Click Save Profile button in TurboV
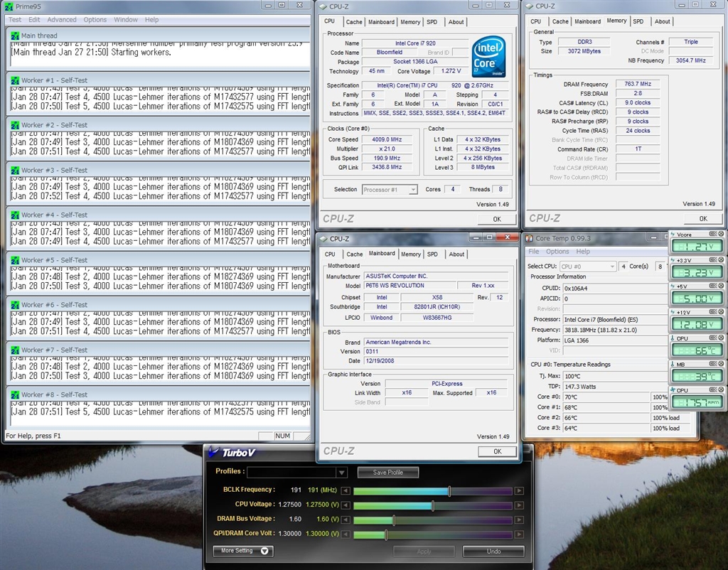Viewport: 728px width, 570px height. pos(387,473)
